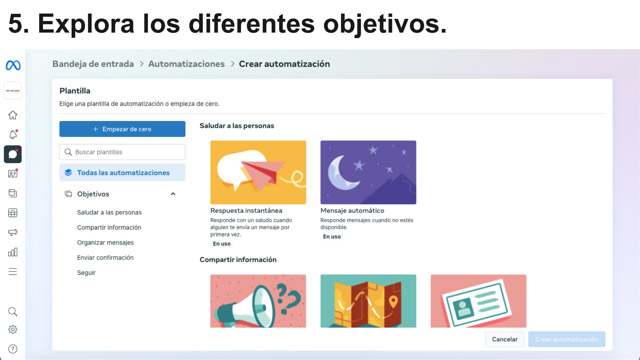
Task: Go to Automatizaciones breadcrumb
Action: pos(186,64)
